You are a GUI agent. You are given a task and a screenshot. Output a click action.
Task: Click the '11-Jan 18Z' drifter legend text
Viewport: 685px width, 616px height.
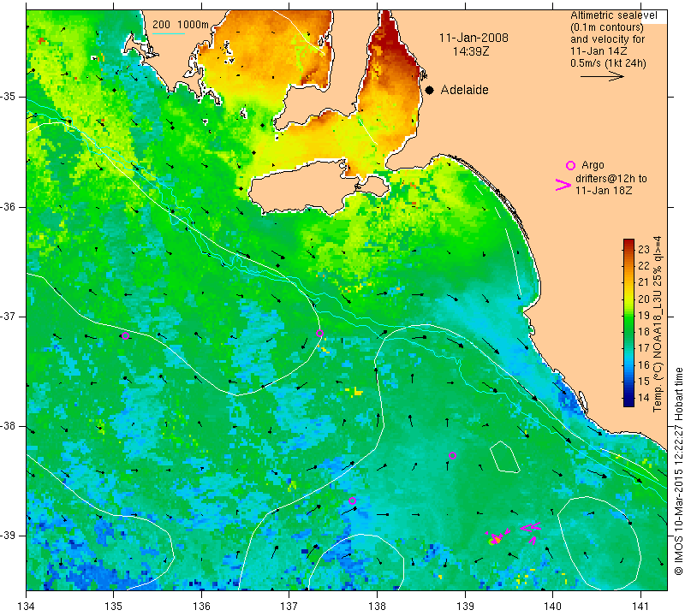(604, 190)
